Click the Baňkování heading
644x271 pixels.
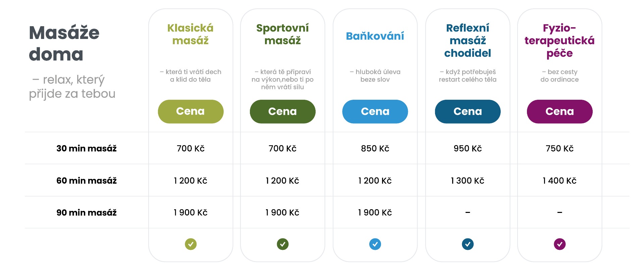[375, 36]
